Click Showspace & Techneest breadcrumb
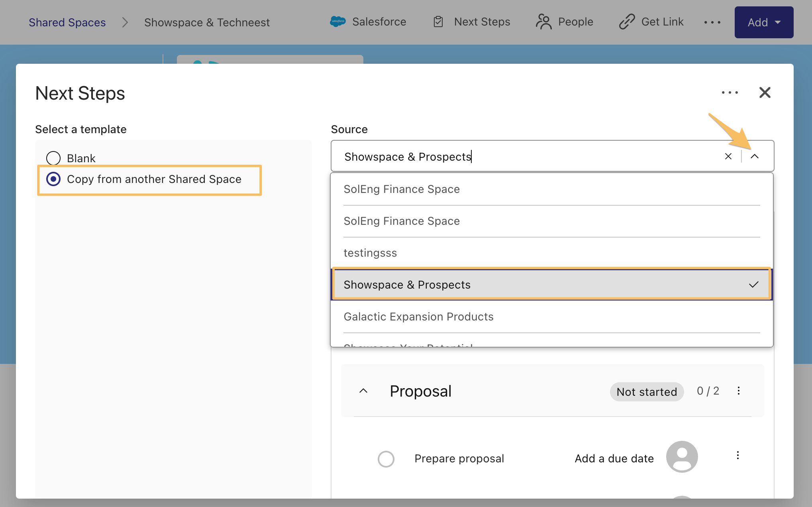Image resolution: width=812 pixels, height=507 pixels. (207, 22)
